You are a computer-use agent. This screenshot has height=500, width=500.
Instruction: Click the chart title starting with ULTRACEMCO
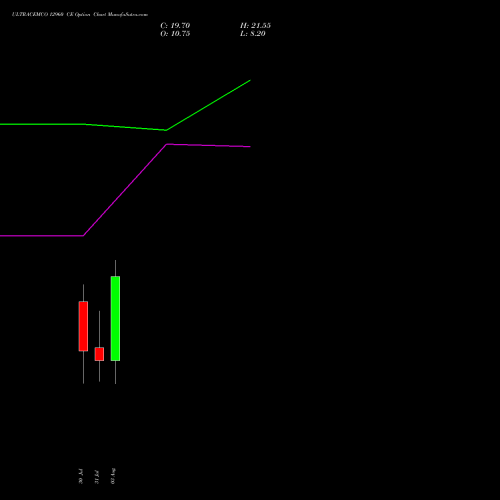pos(80,15)
